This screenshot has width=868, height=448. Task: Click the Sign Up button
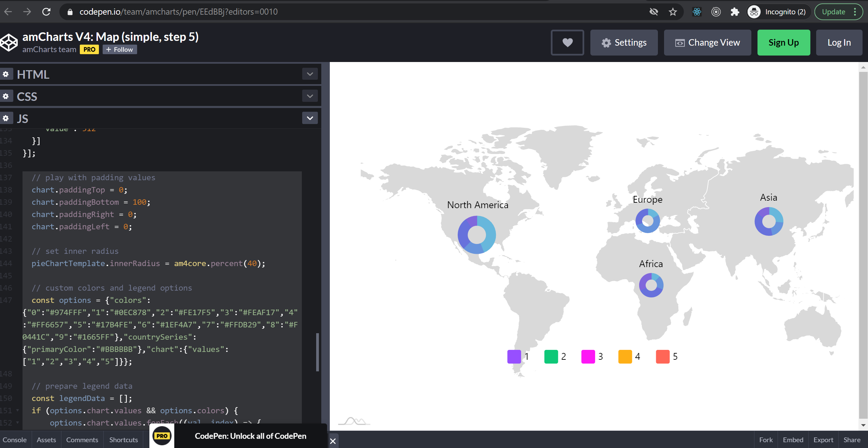[x=783, y=42]
